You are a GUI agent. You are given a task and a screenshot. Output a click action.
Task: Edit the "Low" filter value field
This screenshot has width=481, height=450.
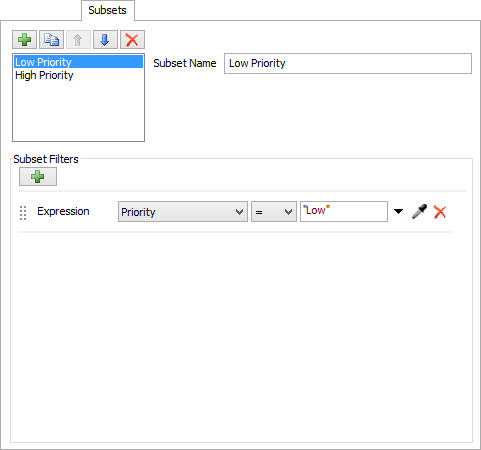[344, 211]
